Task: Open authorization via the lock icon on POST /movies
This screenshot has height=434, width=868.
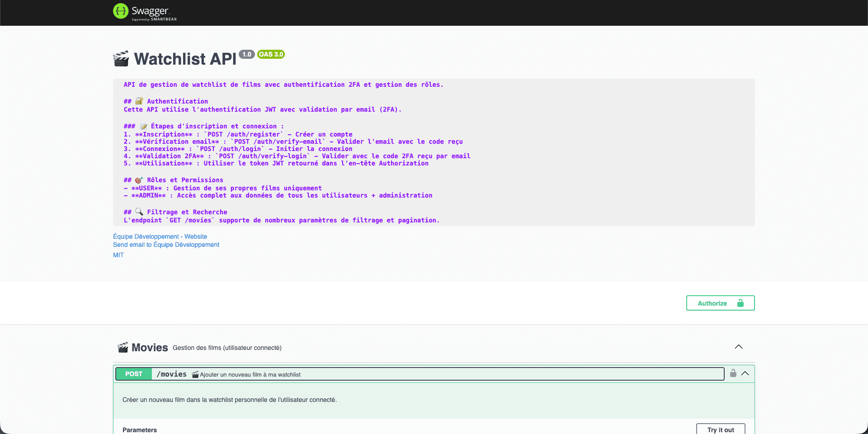Action: click(733, 373)
